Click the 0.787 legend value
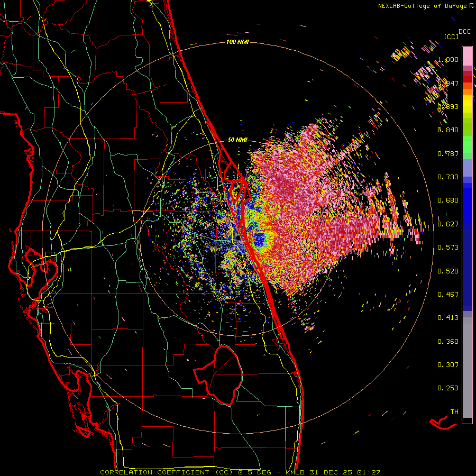Screen dimensions: 476x476 448,153
